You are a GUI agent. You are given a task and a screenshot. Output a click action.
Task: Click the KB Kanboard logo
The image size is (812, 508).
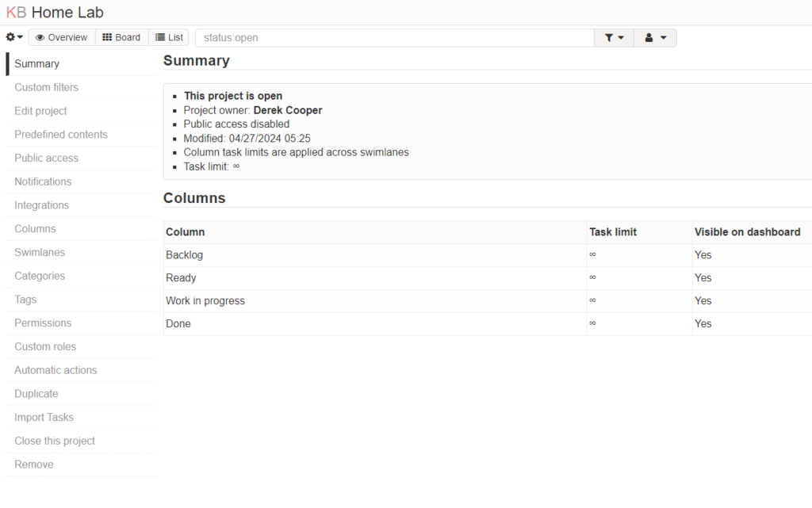[x=18, y=12]
